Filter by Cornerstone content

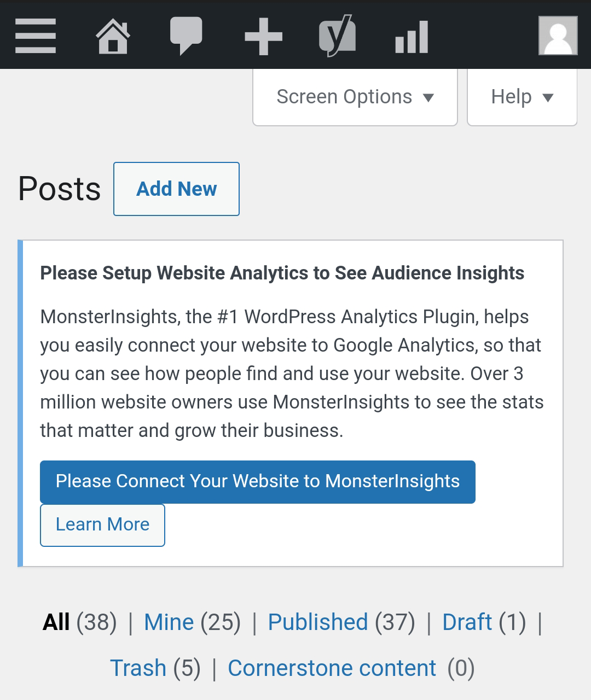(x=332, y=668)
